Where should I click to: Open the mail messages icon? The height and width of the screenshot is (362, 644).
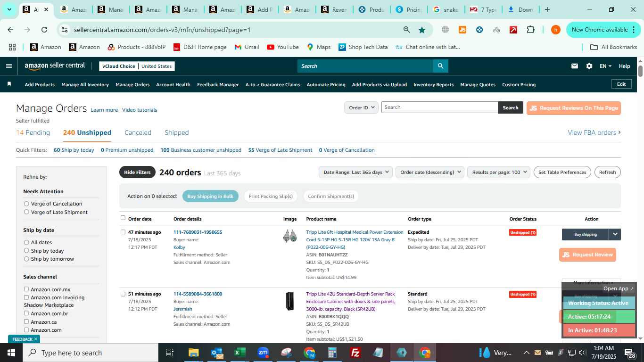pyautogui.click(x=574, y=66)
